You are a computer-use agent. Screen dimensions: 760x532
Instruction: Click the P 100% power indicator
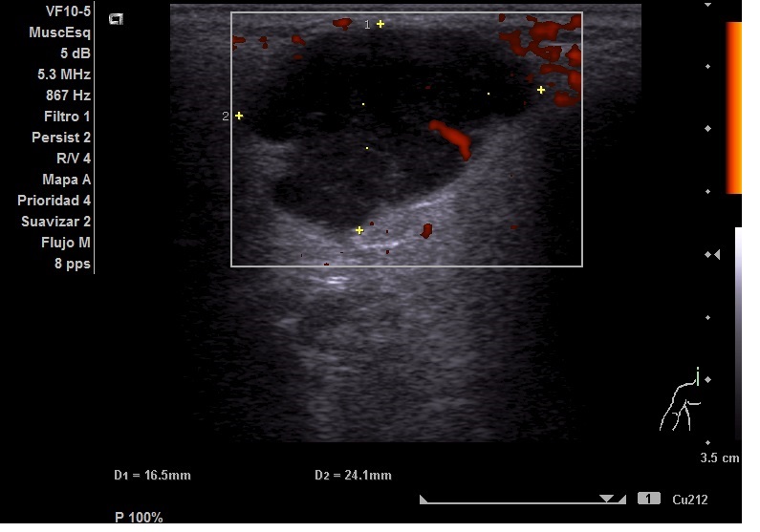tap(139, 518)
